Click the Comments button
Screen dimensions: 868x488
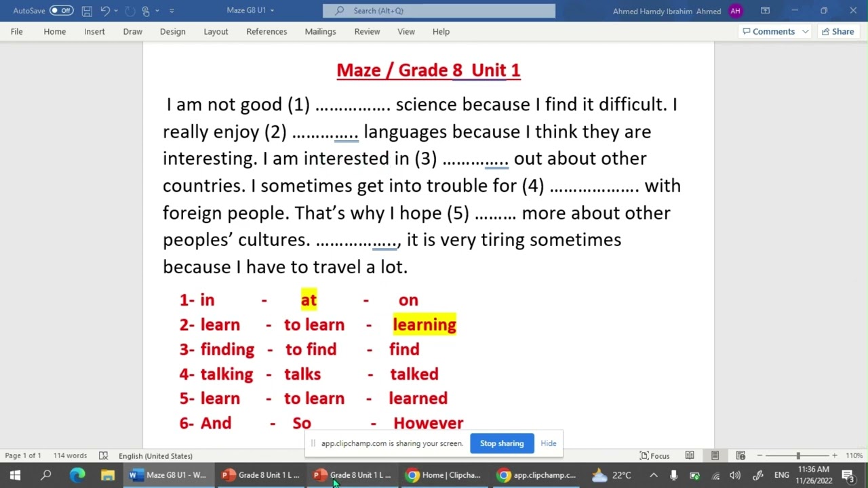click(x=768, y=31)
